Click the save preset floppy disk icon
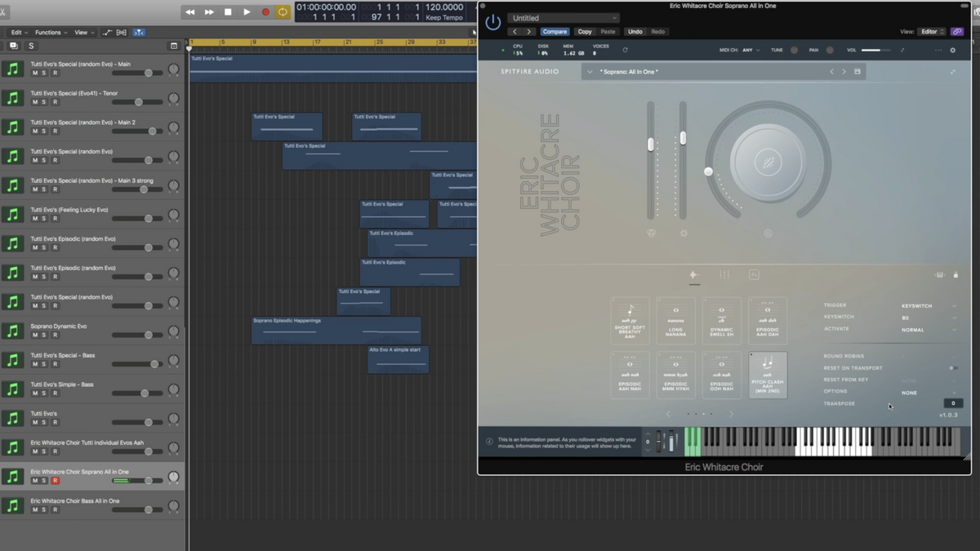This screenshot has width=980, height=551. click(x=857, y=72)
